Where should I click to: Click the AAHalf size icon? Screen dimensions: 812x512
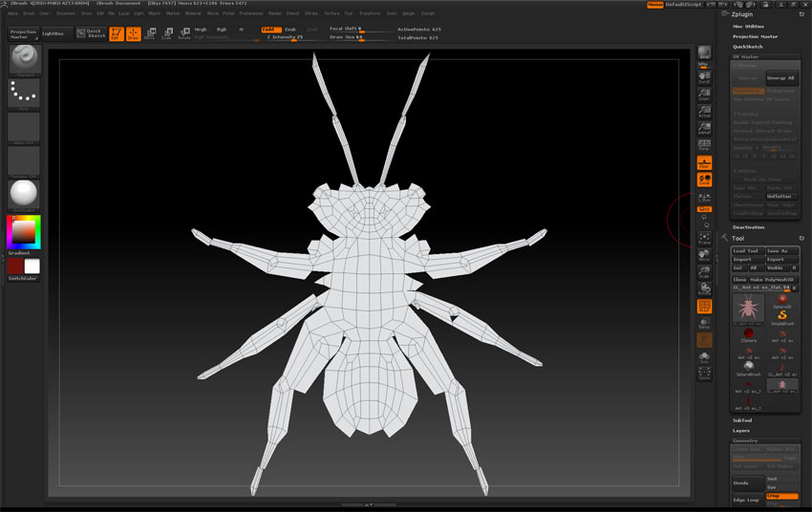[704, 128]
